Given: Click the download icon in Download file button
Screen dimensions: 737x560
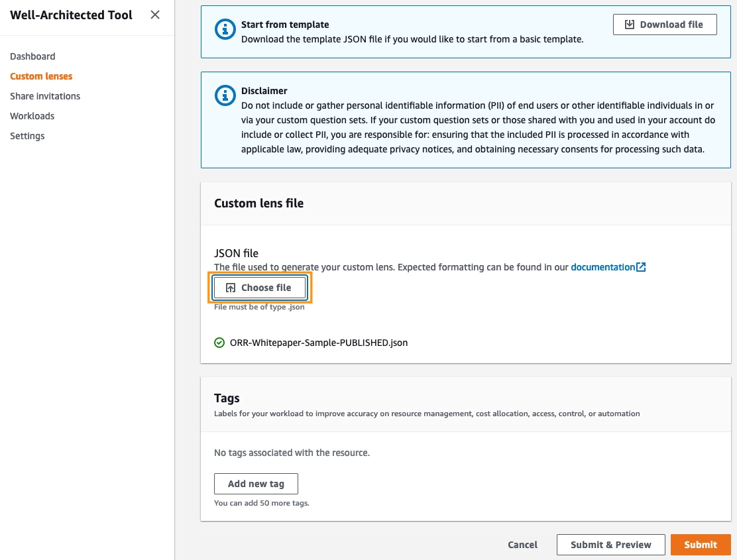Looking at the screenshot, I should click(628, 24).
